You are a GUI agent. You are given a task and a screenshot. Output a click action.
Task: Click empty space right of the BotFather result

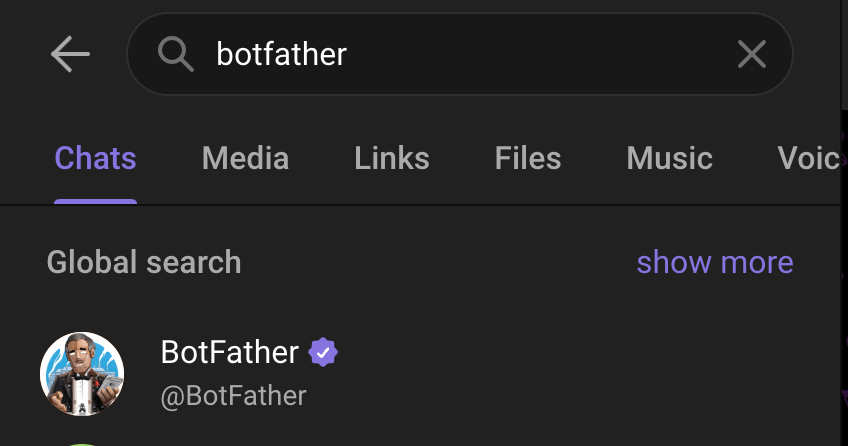[x=580, y=374]
